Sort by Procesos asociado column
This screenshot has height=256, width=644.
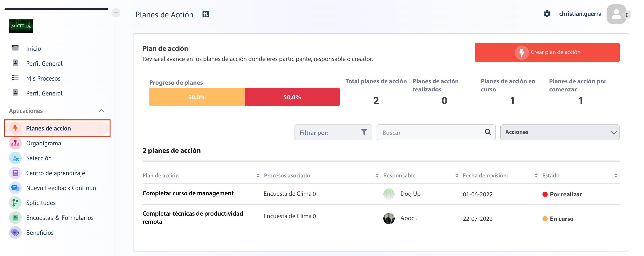coord(377,175)
